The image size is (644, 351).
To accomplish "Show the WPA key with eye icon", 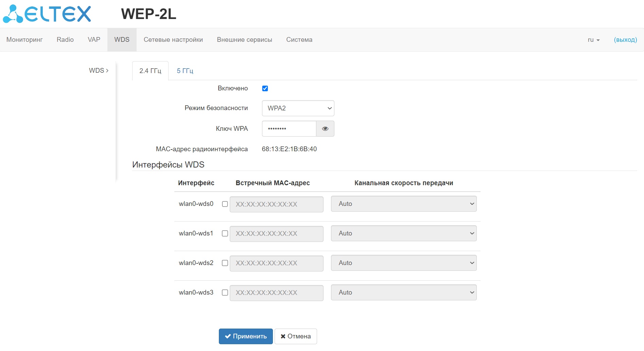I will pyautogui.click(x=325, y=129).
